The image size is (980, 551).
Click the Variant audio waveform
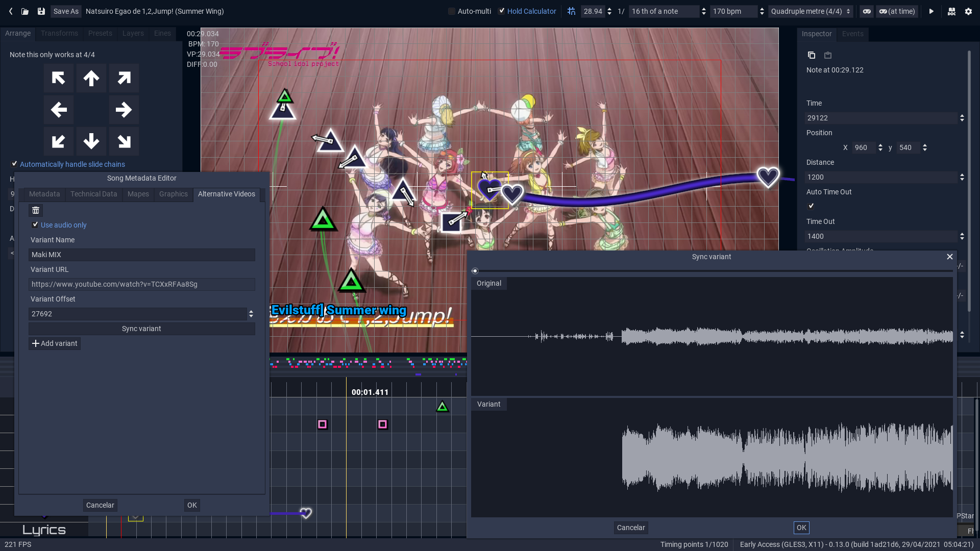click(x=712, y=458)
